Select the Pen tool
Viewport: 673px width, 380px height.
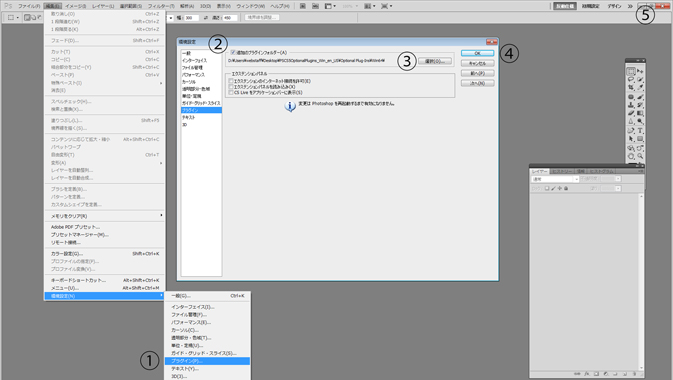[631, 131]
